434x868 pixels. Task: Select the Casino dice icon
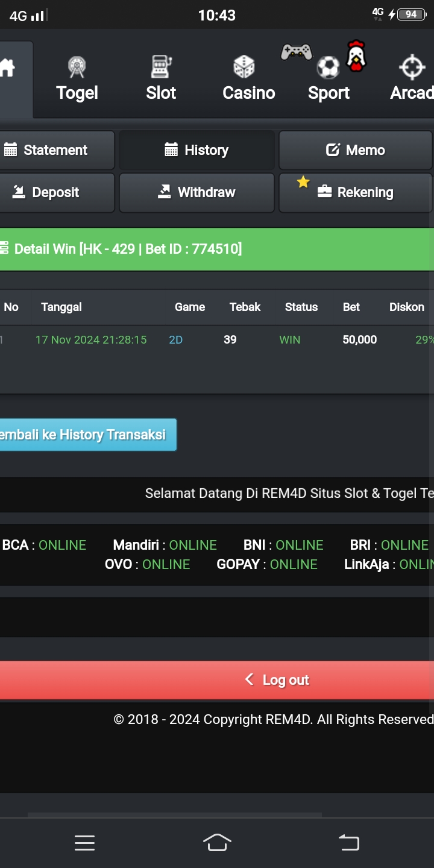point(244,67)
